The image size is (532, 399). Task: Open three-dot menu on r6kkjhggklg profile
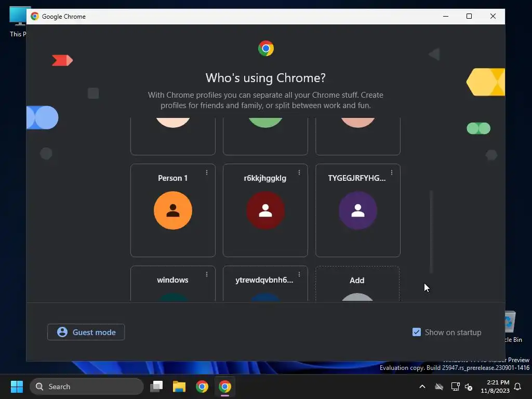tap(299, 172)
